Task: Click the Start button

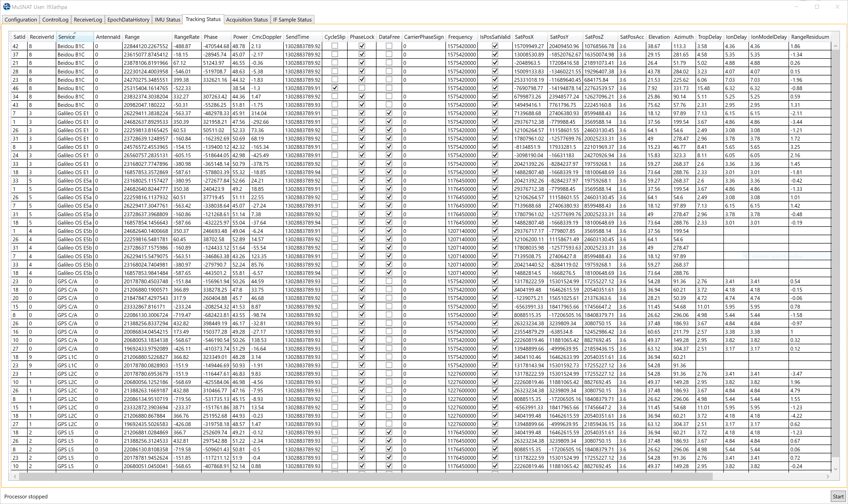Action: [838, 496]
